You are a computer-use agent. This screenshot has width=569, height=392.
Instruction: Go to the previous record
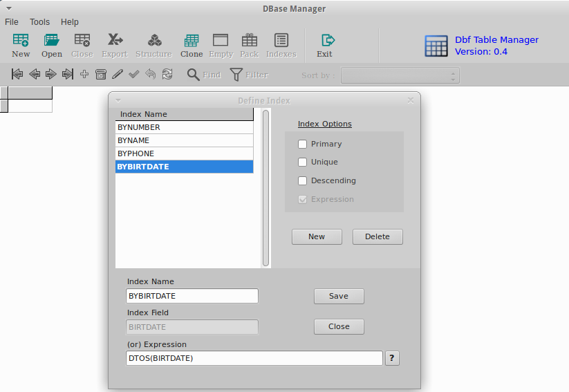(x=35, y=74)
